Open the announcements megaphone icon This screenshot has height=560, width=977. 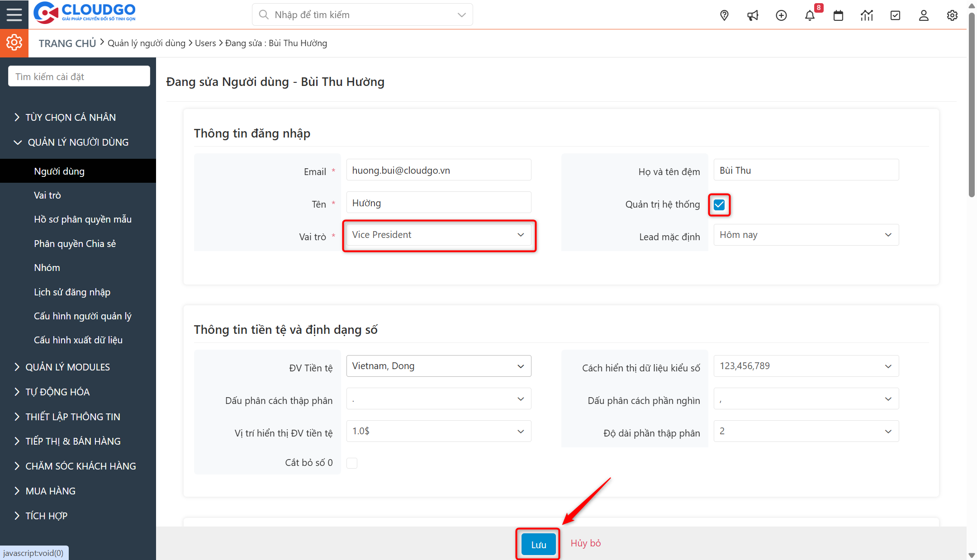click(753, 15)
